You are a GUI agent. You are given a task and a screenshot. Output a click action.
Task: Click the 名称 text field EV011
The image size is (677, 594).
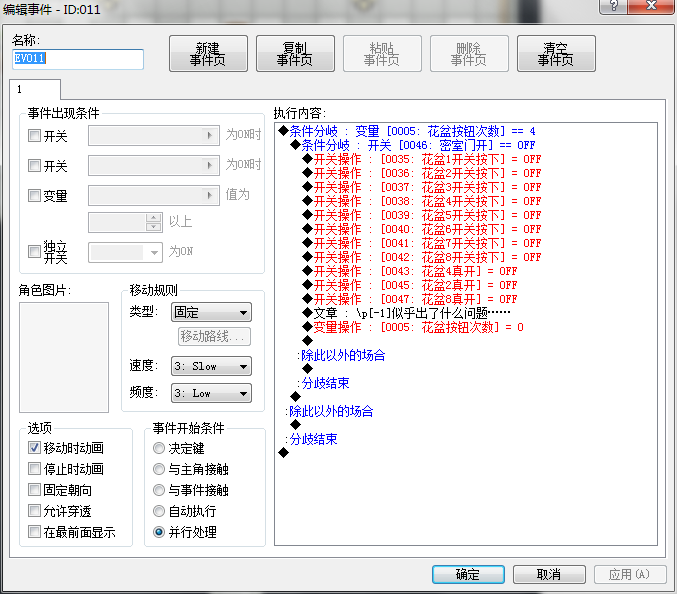(78, 59)
